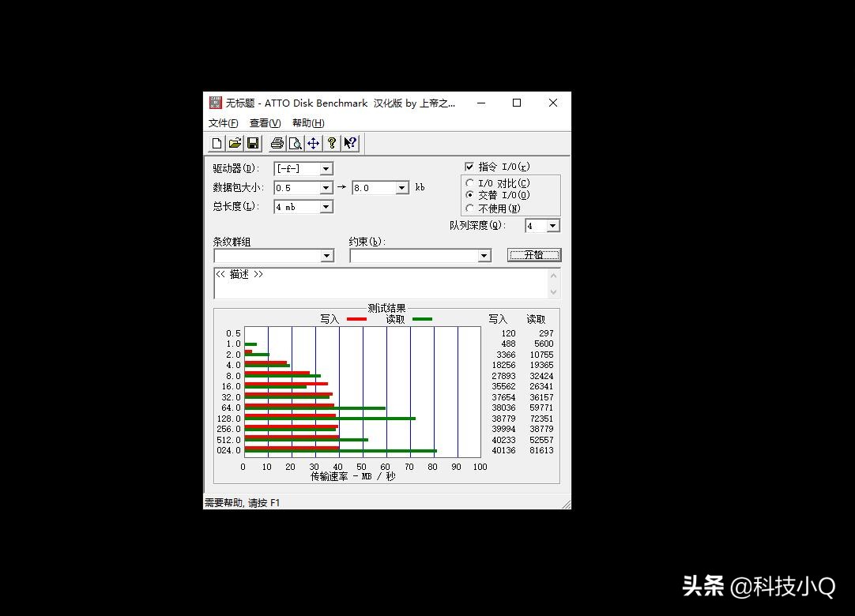The width and height of the screenshot is (855, 616).
Task: Open the 队列深度 queue depth dropdown
Action: pos(553,226)
